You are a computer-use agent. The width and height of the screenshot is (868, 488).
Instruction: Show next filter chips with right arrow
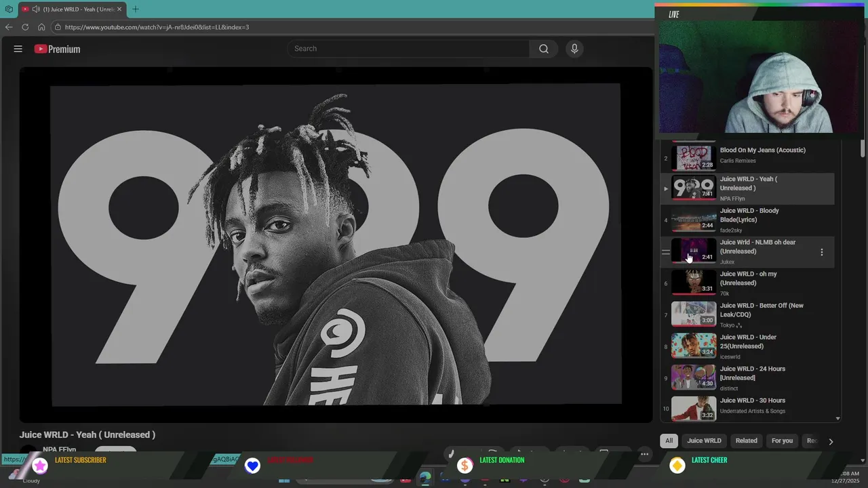pyautogui.click(x=831, y=441)
